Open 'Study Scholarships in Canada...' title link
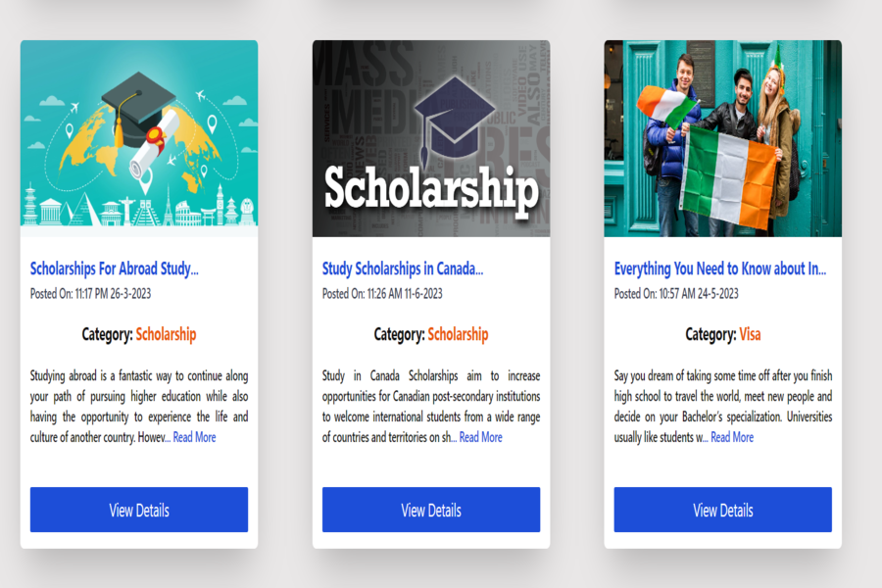Screen dimensions: 882x588 403,269
